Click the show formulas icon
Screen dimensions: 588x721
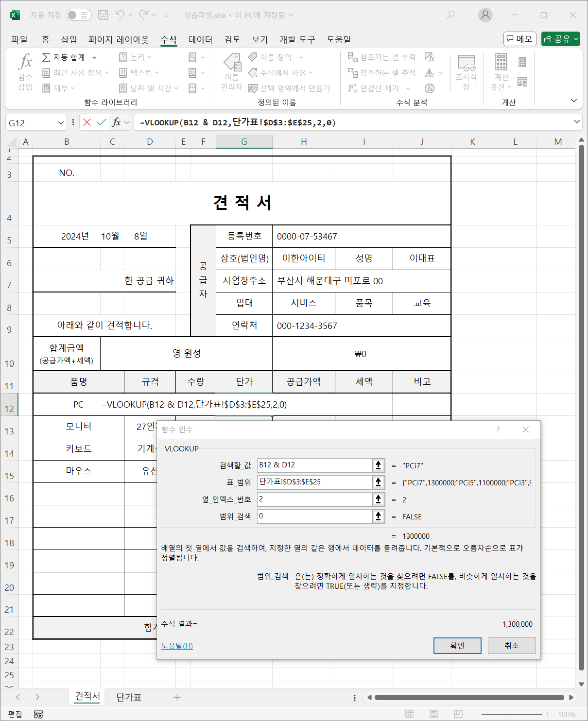click(430, 57)
